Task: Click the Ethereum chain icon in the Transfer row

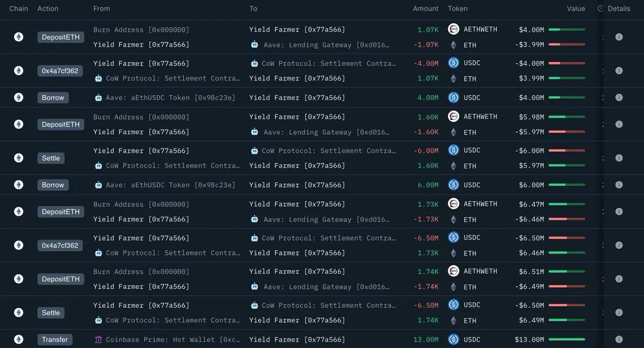Action: 19,339
